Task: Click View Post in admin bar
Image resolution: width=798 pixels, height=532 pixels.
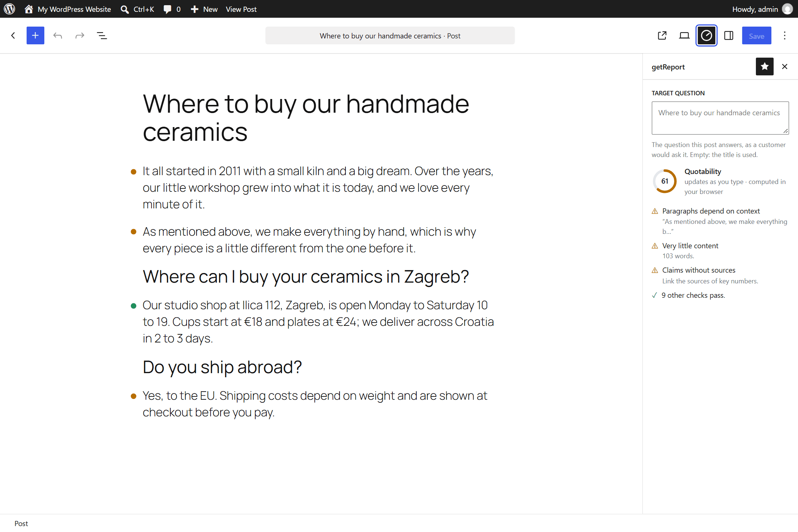Action: coord(241,9)
